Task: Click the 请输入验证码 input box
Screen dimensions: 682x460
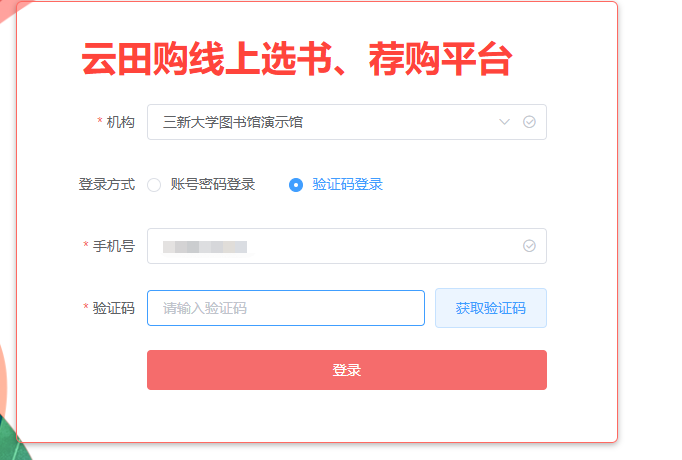Action: [x=285, y=308]
